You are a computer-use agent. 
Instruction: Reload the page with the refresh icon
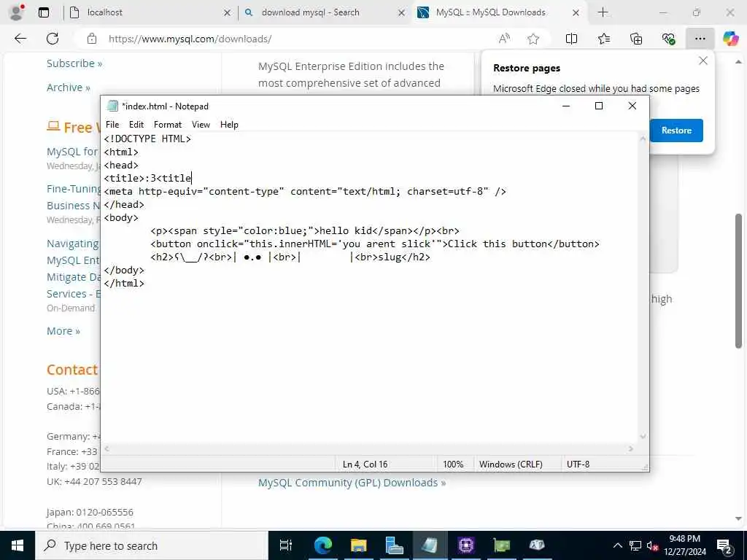pos(53,39)
